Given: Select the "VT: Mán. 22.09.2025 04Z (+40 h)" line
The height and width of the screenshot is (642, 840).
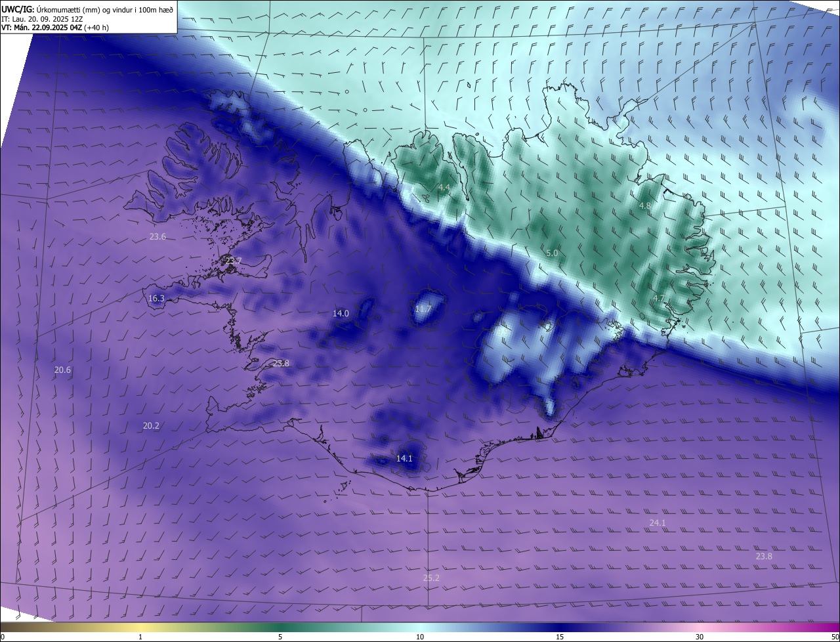Looking at the screenshot, I should [54, 28].
